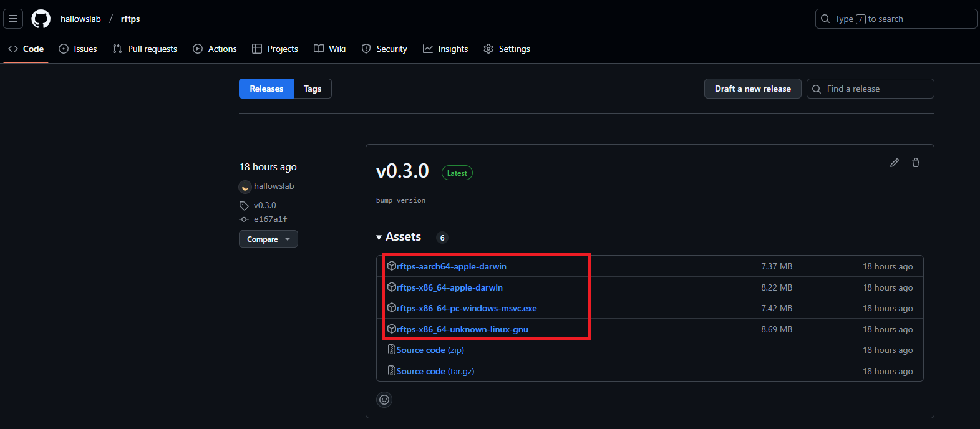Open the hamburger navigation menu
Screen dimensions: 980x429
point(13,19)
